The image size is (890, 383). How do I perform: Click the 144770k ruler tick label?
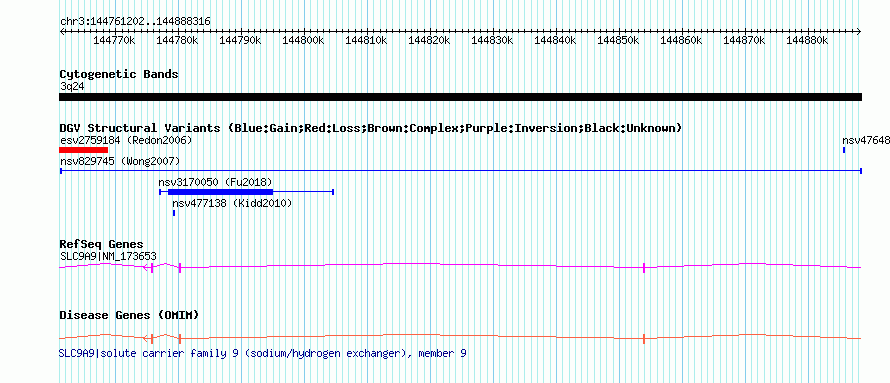tap(114, 40)
